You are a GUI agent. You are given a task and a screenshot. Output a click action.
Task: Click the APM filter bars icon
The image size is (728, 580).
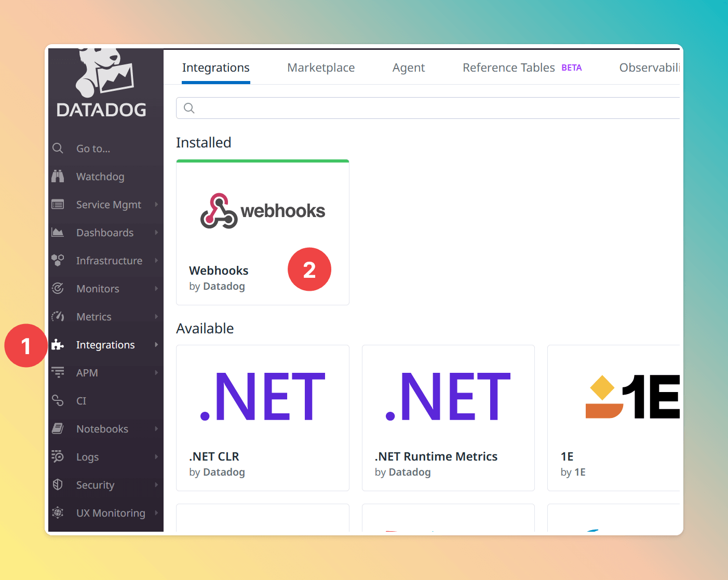(58, 373)
